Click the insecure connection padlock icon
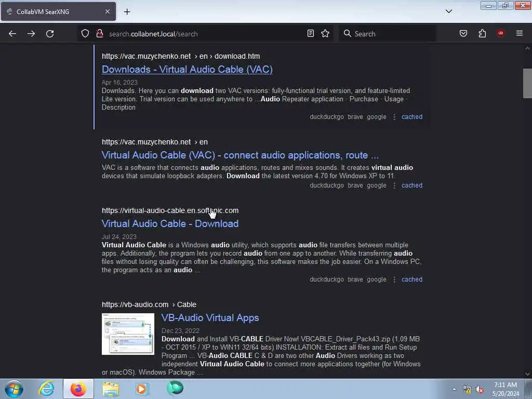 coord(99,33)
